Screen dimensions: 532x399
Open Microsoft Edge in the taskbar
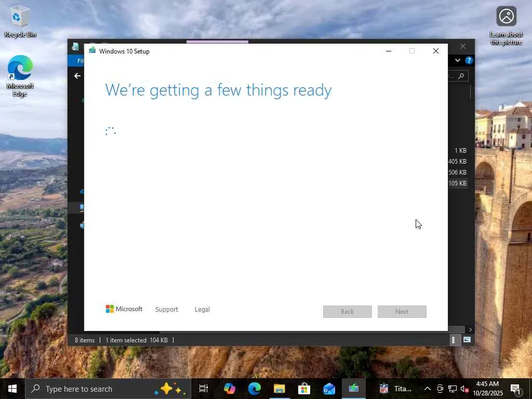pyautogui.click(x=254, y=389)
